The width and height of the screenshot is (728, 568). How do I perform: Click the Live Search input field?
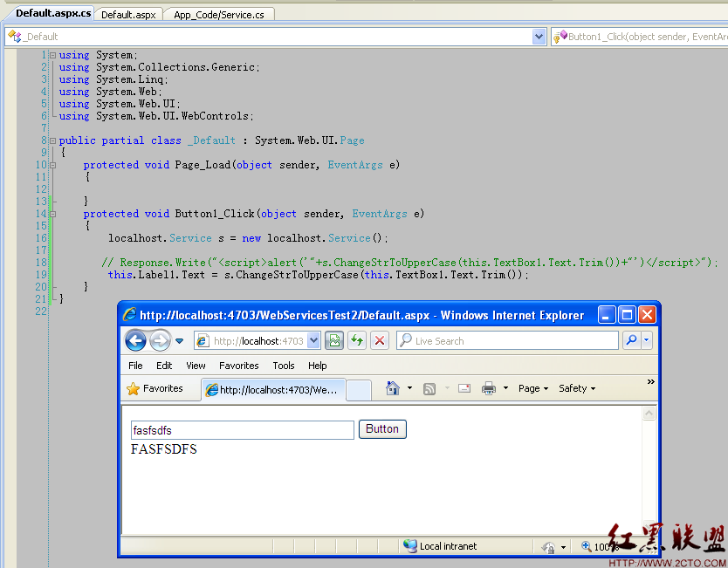point(508,340)
